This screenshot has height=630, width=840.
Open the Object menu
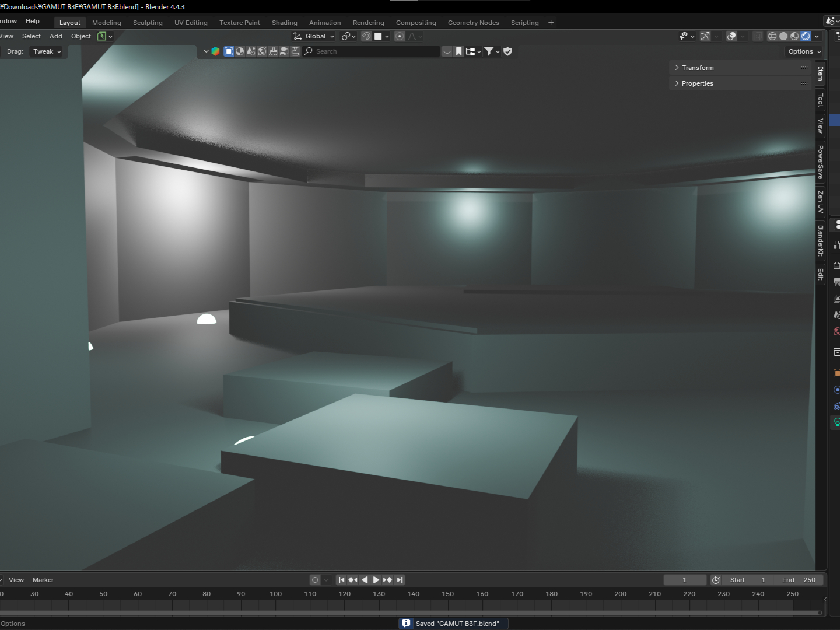pyautogui.click(x=81, y=36)
